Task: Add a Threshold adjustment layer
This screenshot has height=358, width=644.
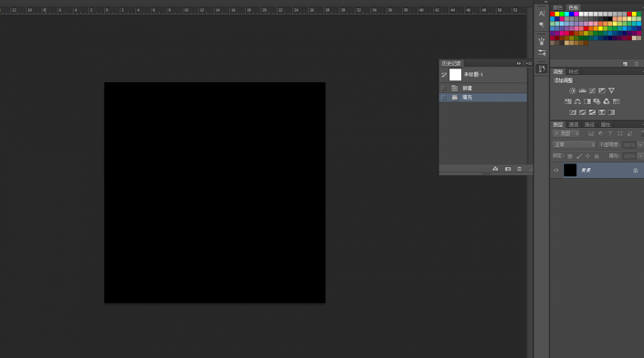Action: [592, 112]
